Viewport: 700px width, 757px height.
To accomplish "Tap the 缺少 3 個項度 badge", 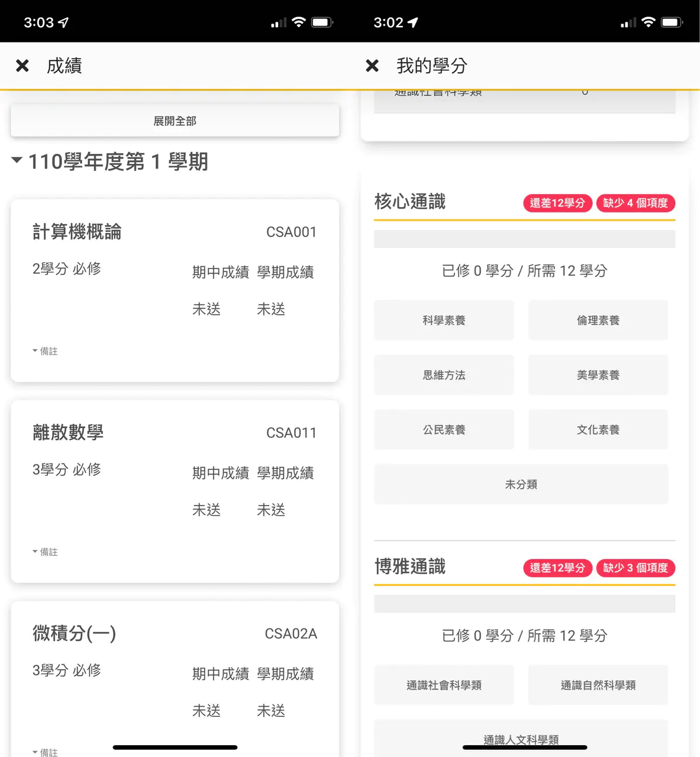I will pos(635,568).
